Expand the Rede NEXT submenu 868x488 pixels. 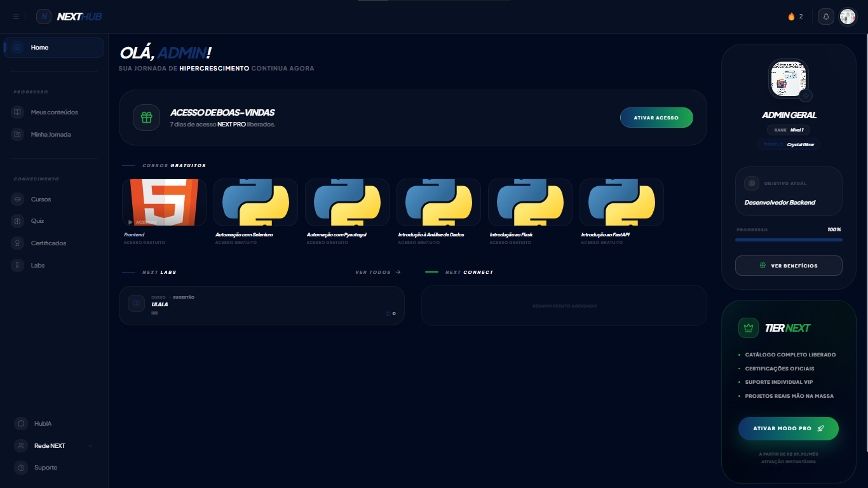(x=90, y=445)
